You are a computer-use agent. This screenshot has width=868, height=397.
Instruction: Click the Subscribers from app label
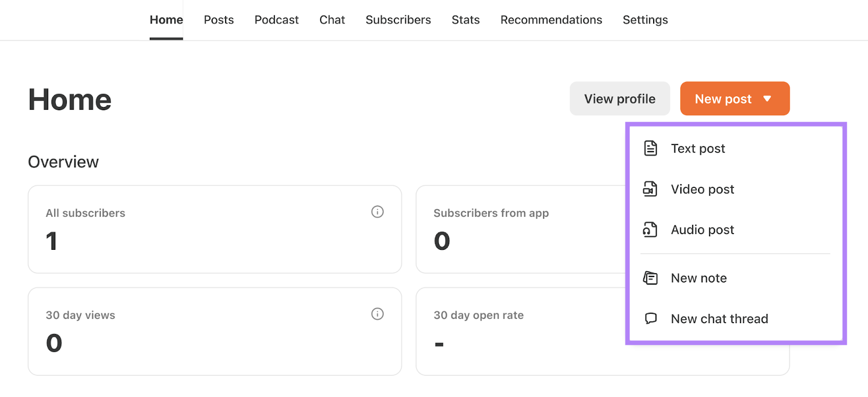[x=491, y=213]
